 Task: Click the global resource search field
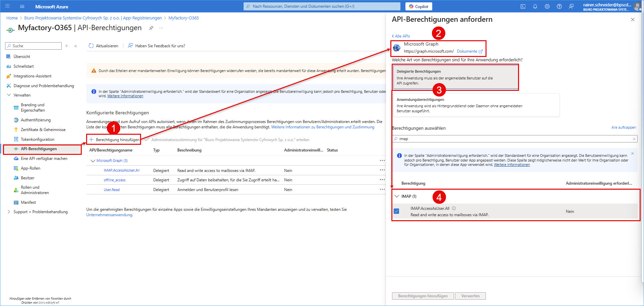pos(322,6)
